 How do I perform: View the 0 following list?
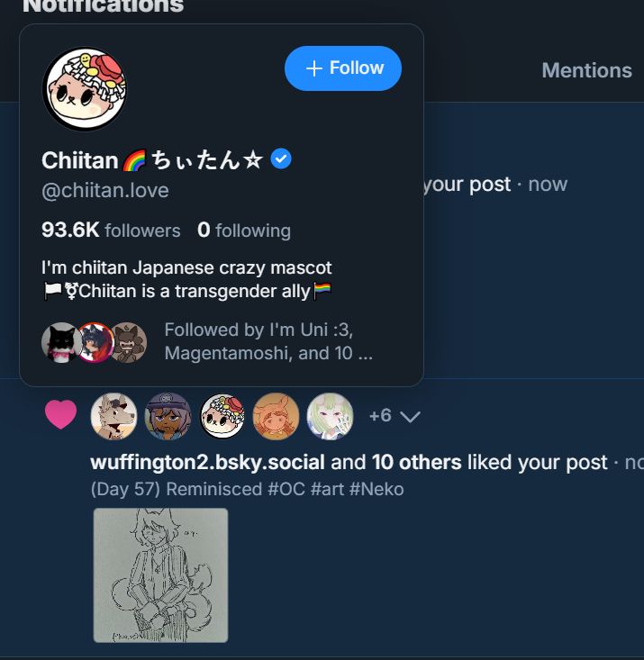click(244, 231)
